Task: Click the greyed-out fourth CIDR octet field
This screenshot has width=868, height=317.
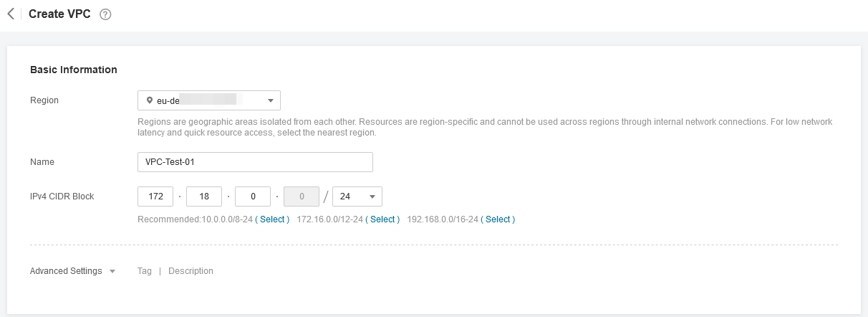Action: [302, 197]
